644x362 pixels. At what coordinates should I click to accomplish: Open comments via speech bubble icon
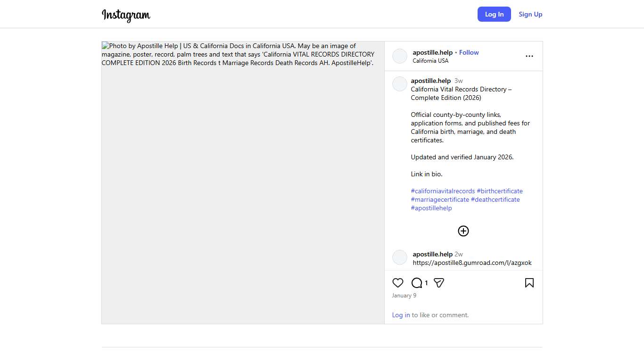point(417,283)
